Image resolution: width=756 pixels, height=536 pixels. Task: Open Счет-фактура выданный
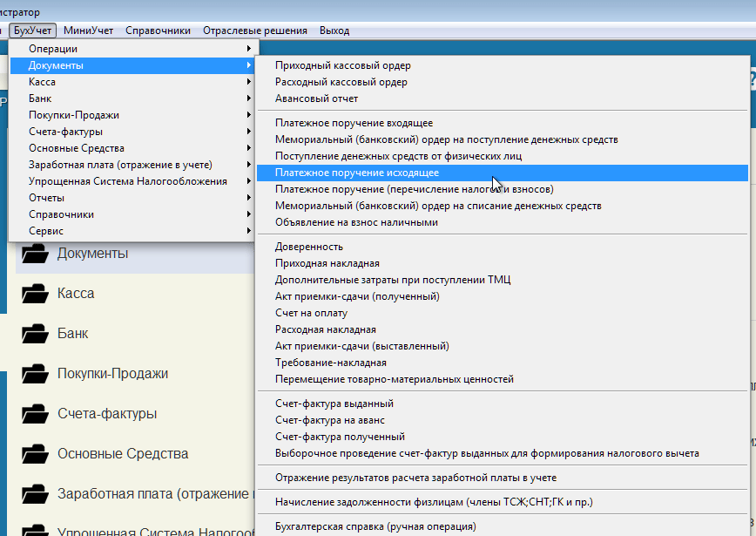(x=503, y=404)
